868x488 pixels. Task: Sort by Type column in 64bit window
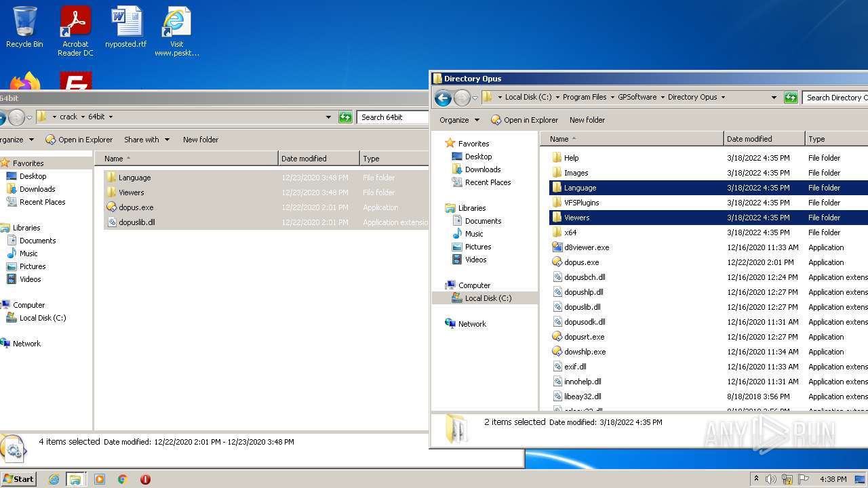[394, 159]
